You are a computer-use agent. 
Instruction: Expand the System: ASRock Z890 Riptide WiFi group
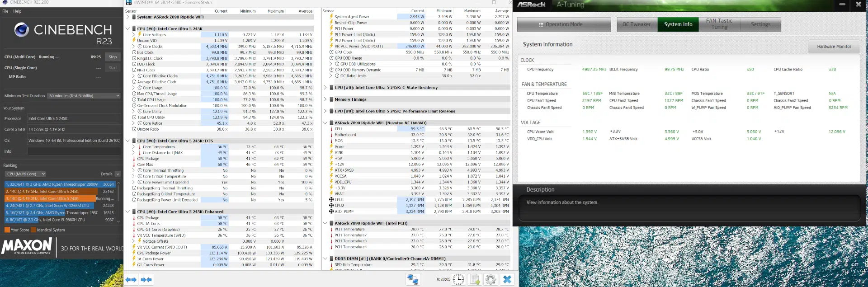[x=128, y=17]
